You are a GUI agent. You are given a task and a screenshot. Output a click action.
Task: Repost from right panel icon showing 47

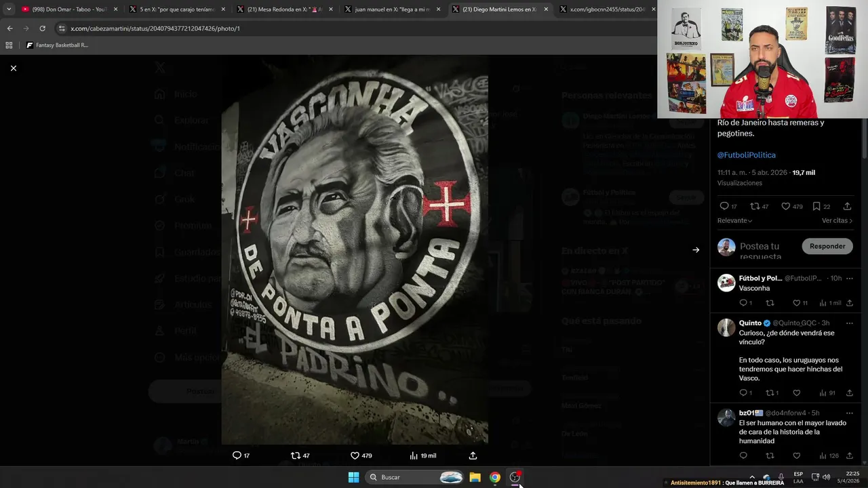[755, 206]
